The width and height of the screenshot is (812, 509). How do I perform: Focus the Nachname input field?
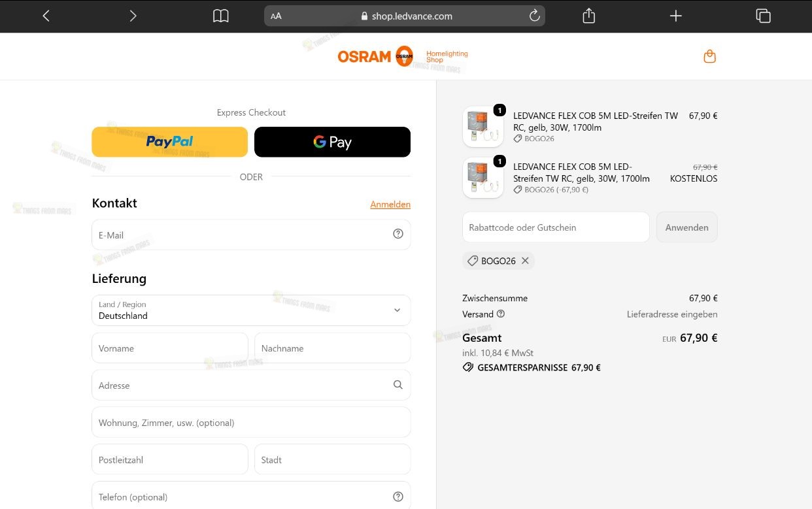click(332, 348)
